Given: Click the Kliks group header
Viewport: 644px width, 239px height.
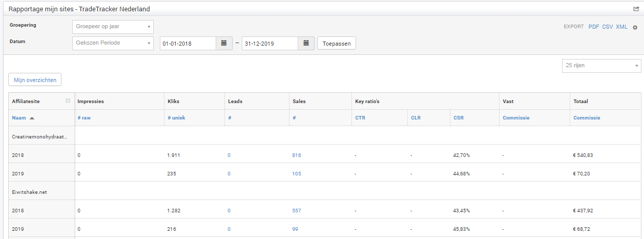Looking at the screenshot, I should pos(173,101).
